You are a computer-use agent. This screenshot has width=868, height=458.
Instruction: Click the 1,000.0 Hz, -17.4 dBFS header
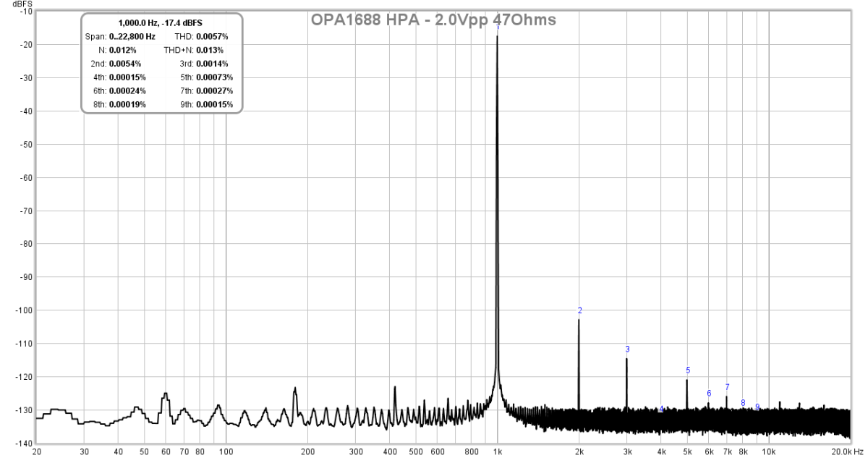(x=161, y=24)
